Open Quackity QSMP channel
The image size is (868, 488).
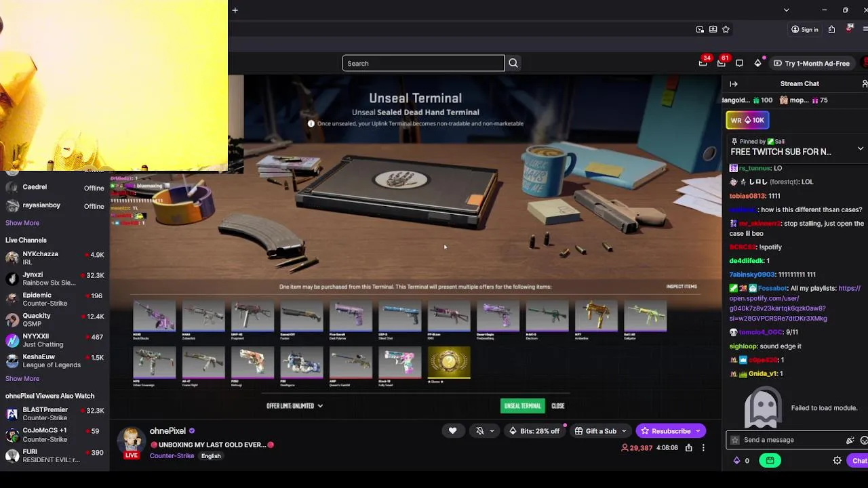coord(54,320)
